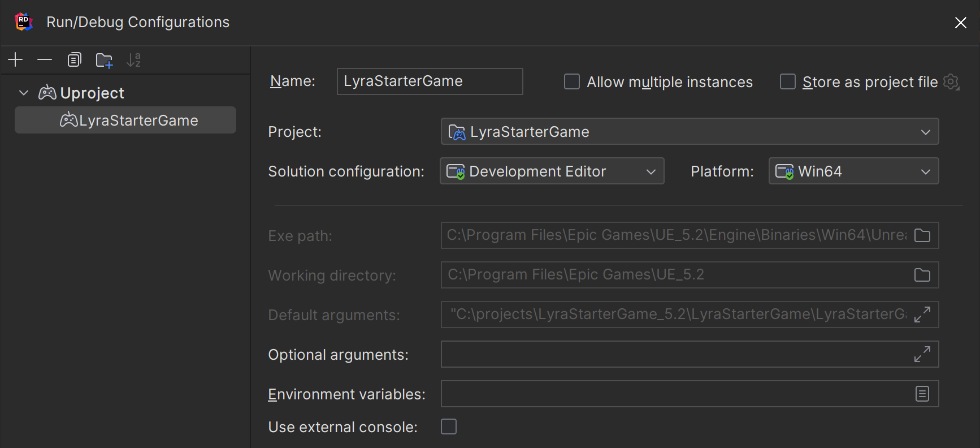Click the Add New Configuration plus icon

[15, 59]
